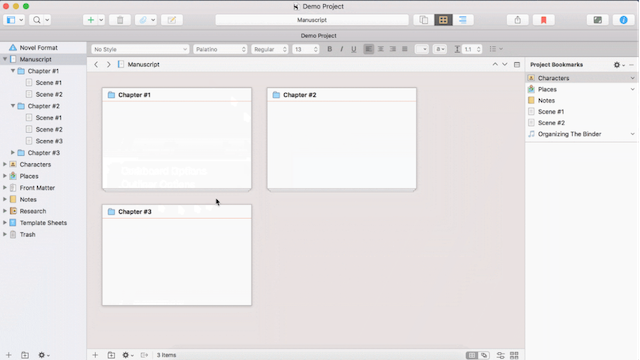Select Organizing The Binder bookmark
Image resolution: width=640 pixels, height=360 pixels.
(x=582, y=134)
